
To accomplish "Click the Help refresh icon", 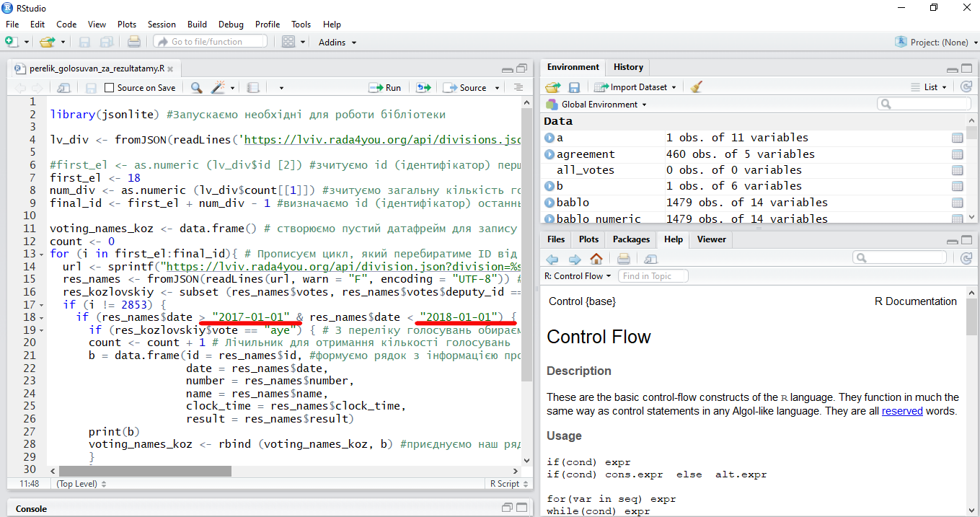I will [x=966, y=258].
